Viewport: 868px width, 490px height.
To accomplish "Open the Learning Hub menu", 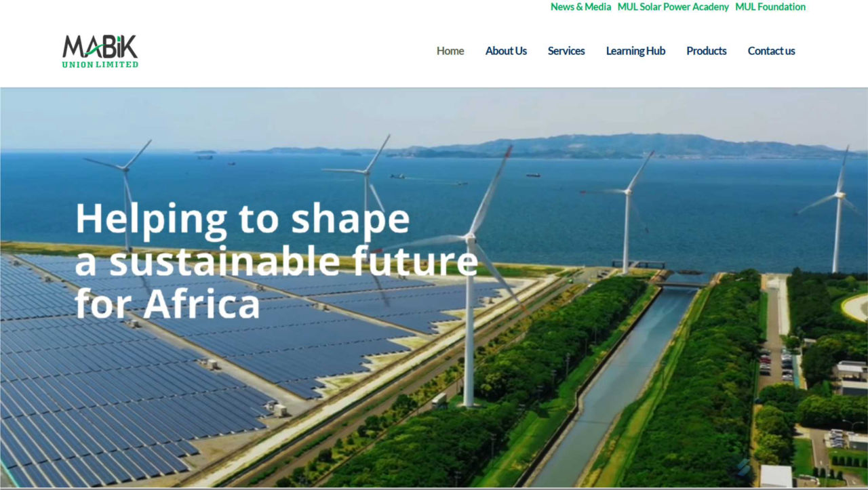I will pos(635,51).
